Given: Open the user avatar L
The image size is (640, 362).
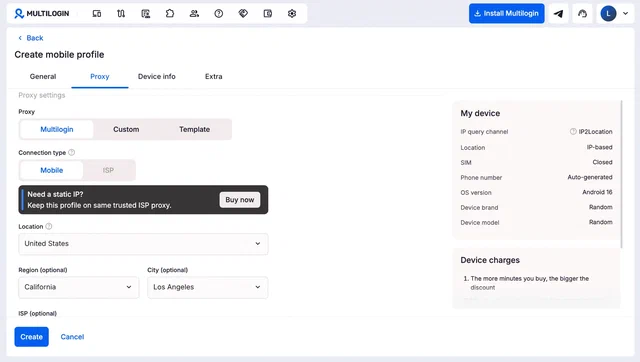Looking at the screenshot, I should (608, 13).
